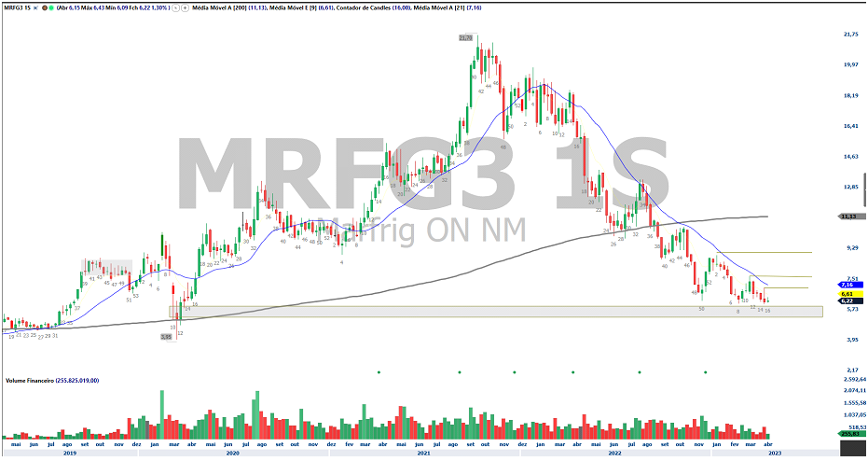This screenshot has width=868, height=461.
Task: Click the dark 6,22 last price tag
Action: 848,300
